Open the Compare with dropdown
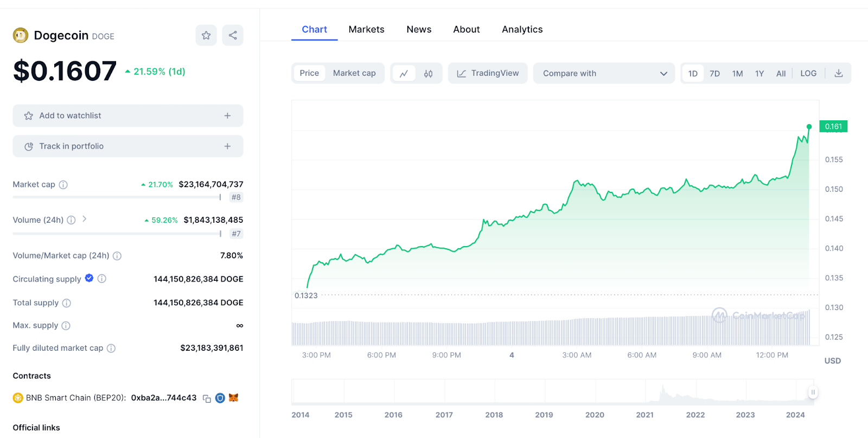Screen dimensions: 868x438 tap(604, 73)
